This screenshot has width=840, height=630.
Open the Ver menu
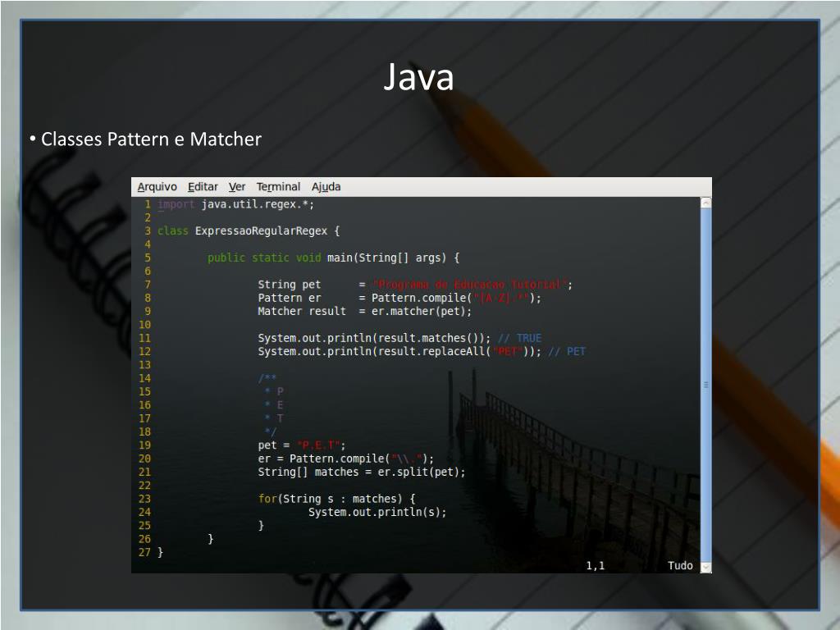pyautogui.click(x=237, y=187)
